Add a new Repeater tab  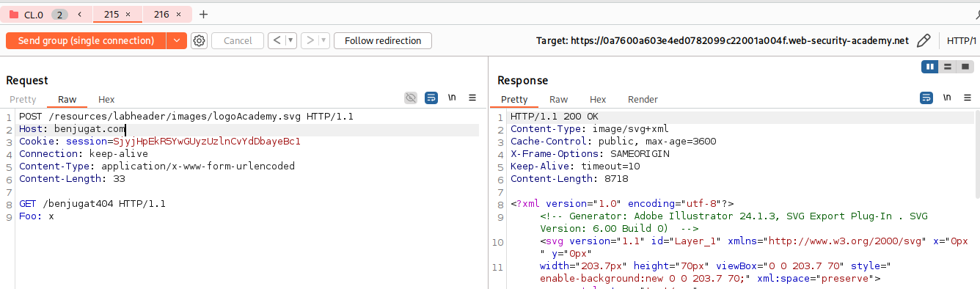tap(204, 14)
